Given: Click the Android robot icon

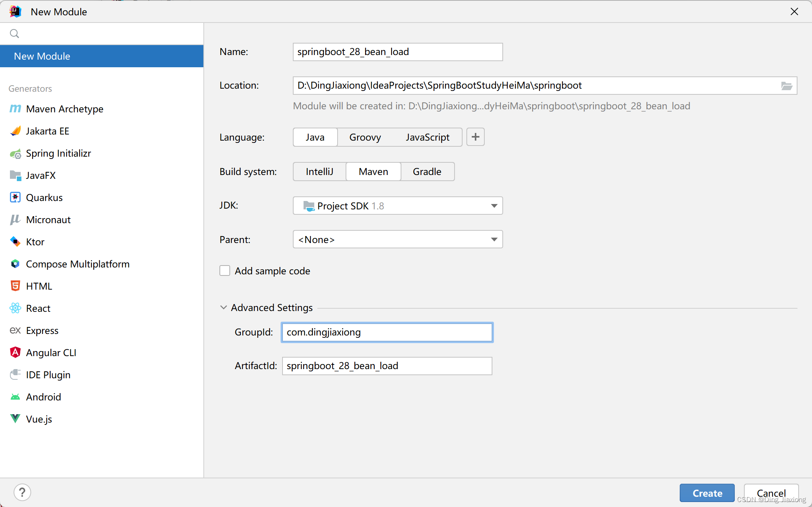Looking at the screenshot, I should [x=15, y=397].
